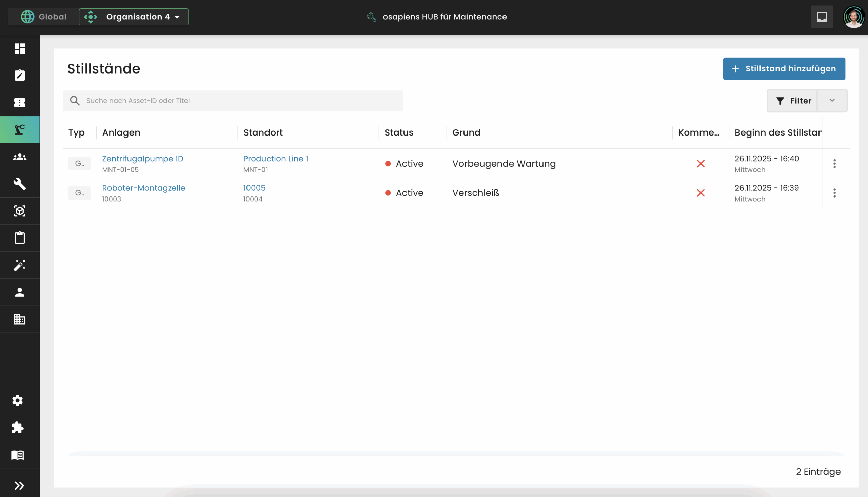Click the ticket icon in sidebar
Screen dimensions: 868x497
coord(19,102)
